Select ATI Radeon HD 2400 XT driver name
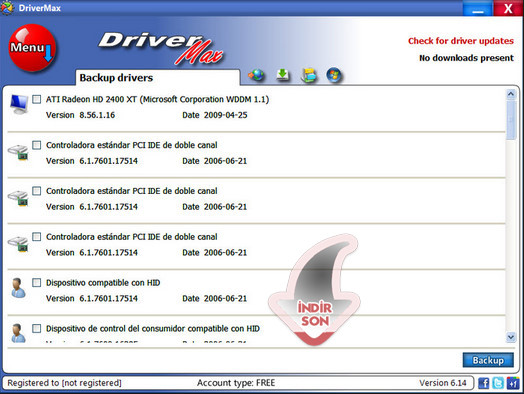The image size is (524, 394). tap(157, 99)
